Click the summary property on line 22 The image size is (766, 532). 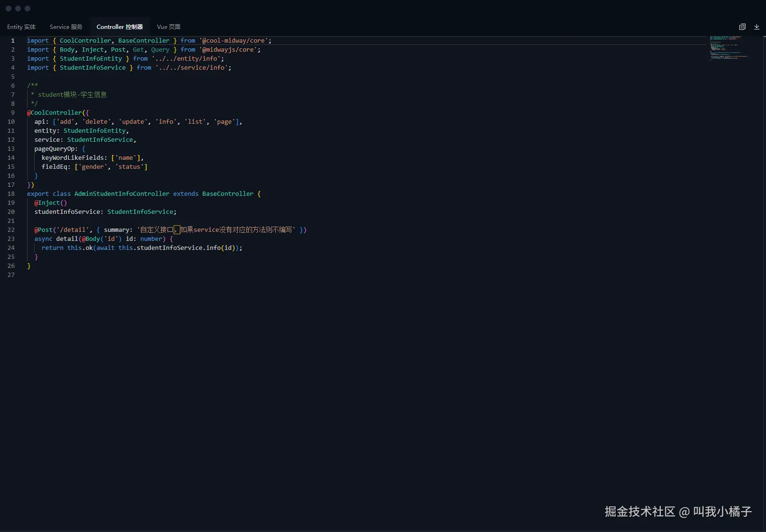point(117,230)
